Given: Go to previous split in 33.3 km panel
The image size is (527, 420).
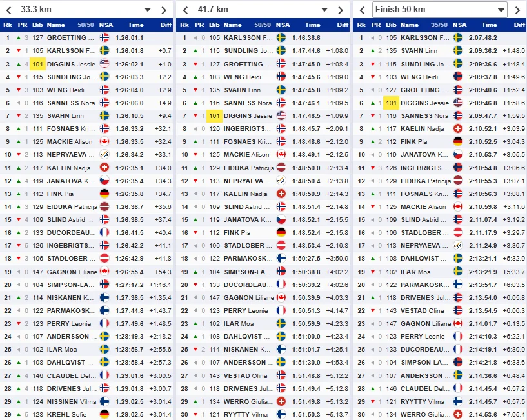Looking at the screenshot, I should pos(9,10).
